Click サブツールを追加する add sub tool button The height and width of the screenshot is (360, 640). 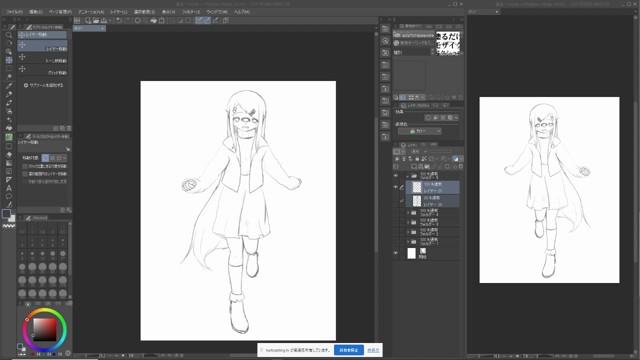(43, 85)
